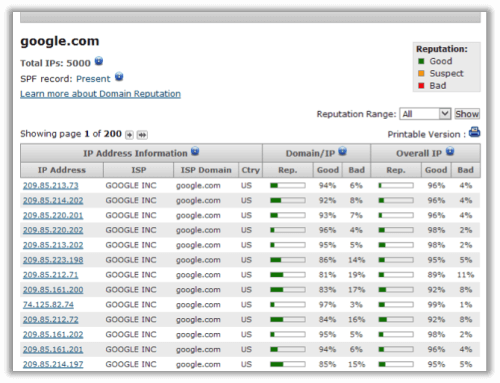Open IP address 209.85.212.71

[x=51, y=275]
